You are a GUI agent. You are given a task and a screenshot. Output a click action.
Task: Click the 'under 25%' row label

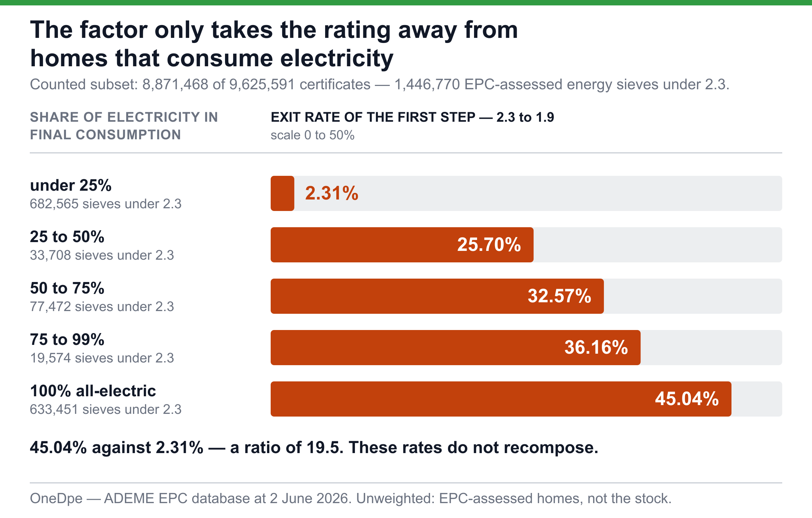point(71,185)
